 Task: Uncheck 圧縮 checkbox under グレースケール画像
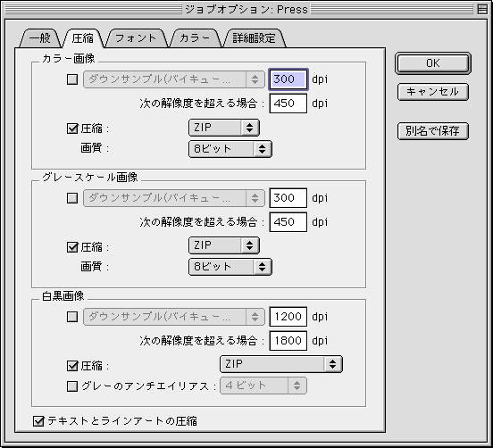point(72,247)
